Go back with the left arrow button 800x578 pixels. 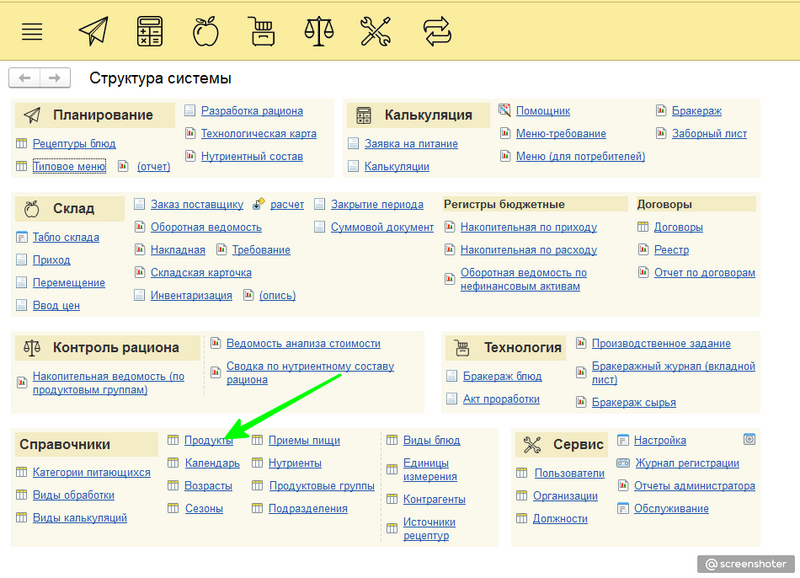tap(25, 77)
